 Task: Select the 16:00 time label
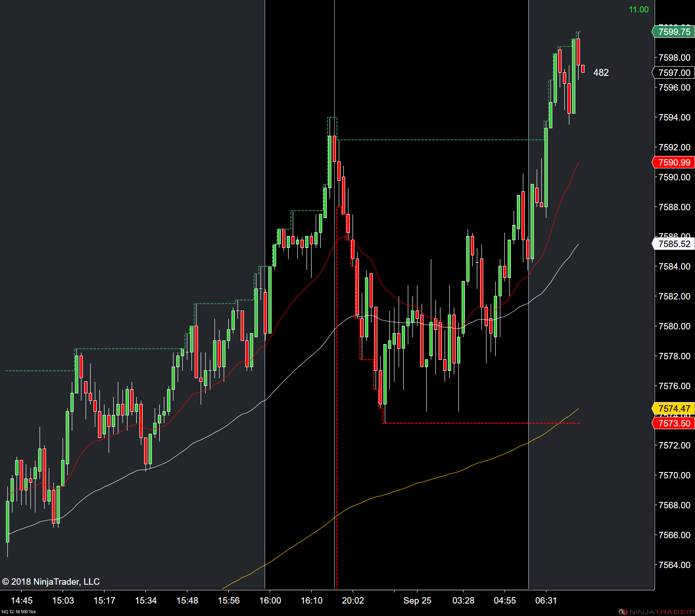(x=270, y=600)
